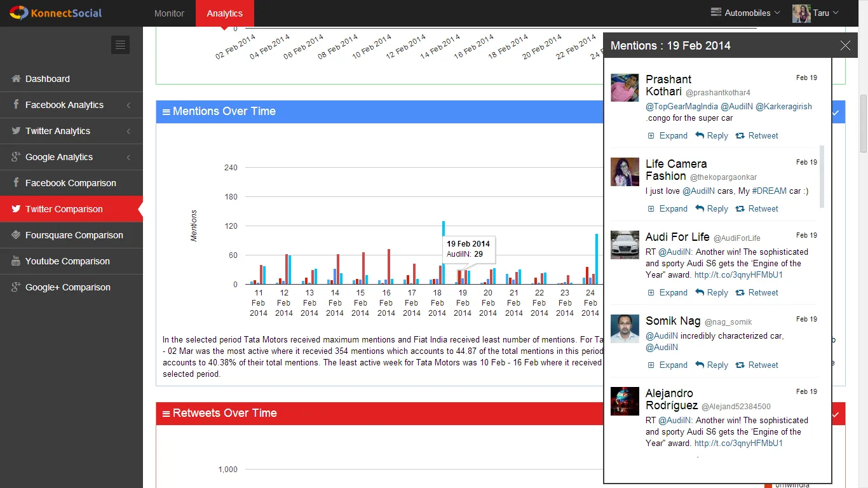Click Prashant Kothari's avatar thumbnail
The height and width of the screenshot is (488, 868).
click(x=625, y=88)
